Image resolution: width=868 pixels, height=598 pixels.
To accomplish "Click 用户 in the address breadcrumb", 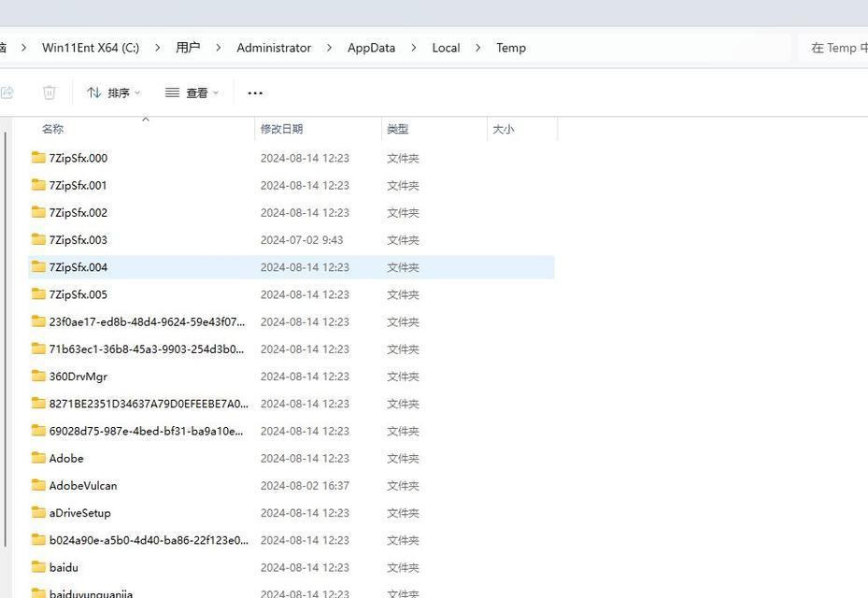I will point(188,48).
